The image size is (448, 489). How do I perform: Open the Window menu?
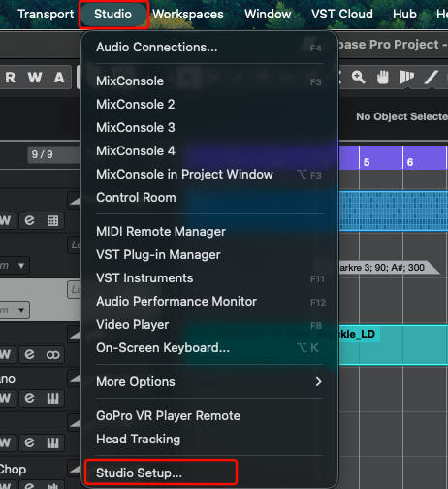point(268,15)
